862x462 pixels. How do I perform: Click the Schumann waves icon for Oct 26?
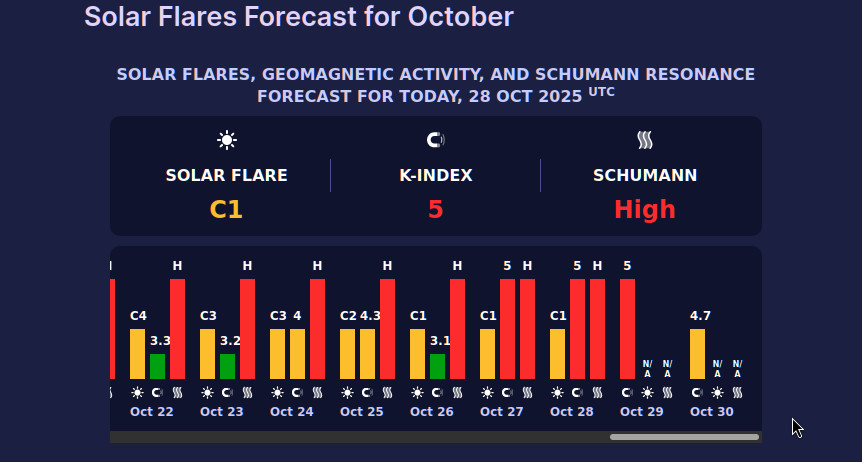tap(457, 393)
